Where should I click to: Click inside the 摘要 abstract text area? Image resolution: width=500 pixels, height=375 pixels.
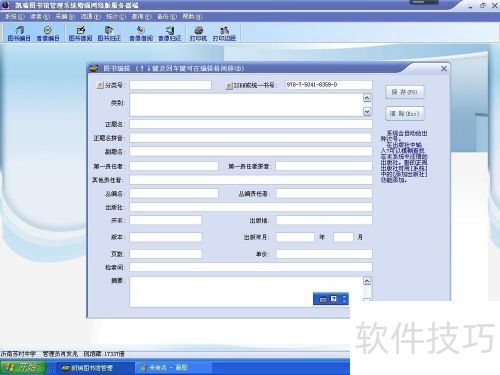[246, 292]
